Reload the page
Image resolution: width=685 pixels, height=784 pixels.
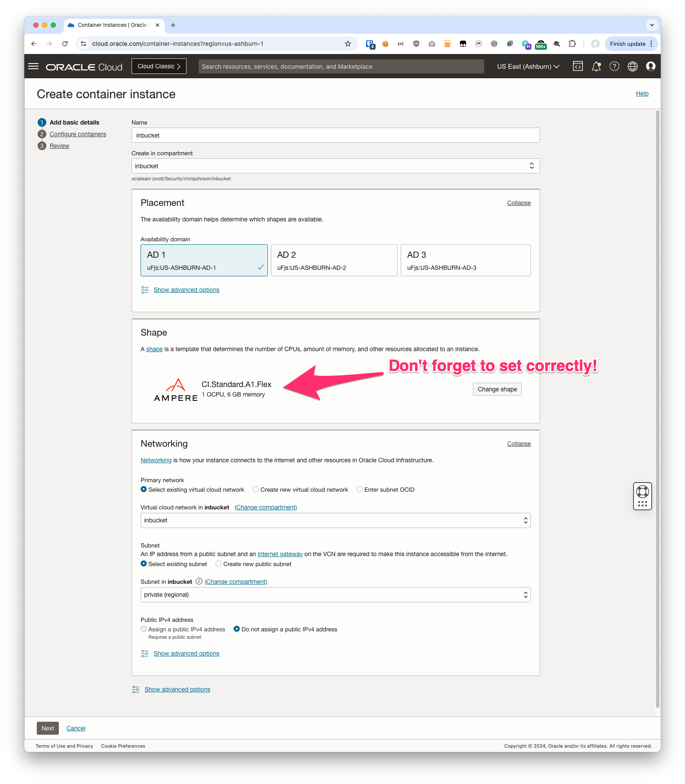[65, 44]
